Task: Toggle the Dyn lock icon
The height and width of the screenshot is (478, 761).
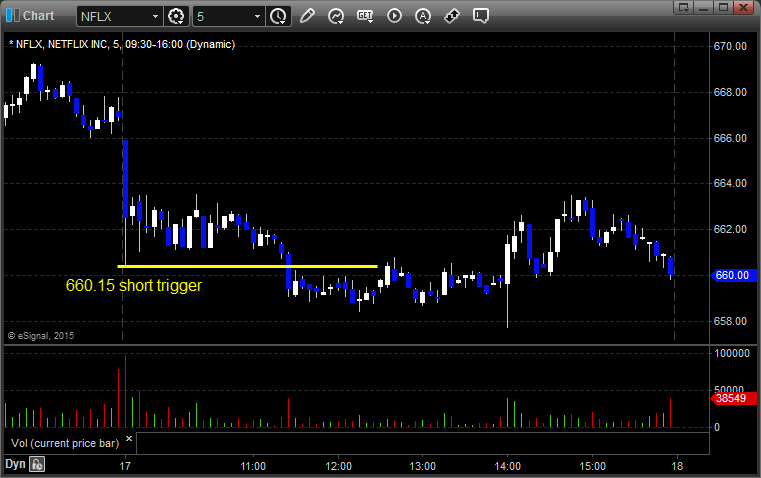Action: [37, 464]
